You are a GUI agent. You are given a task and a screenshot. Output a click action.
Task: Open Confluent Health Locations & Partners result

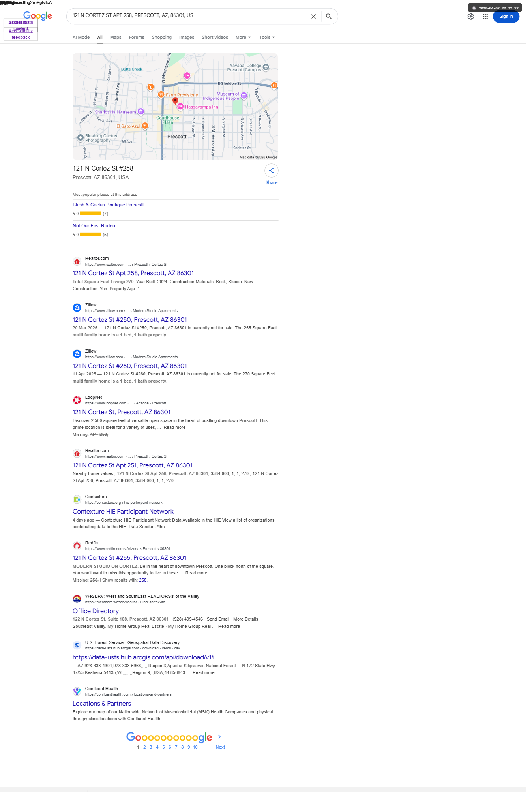click(x=102, y=704)
